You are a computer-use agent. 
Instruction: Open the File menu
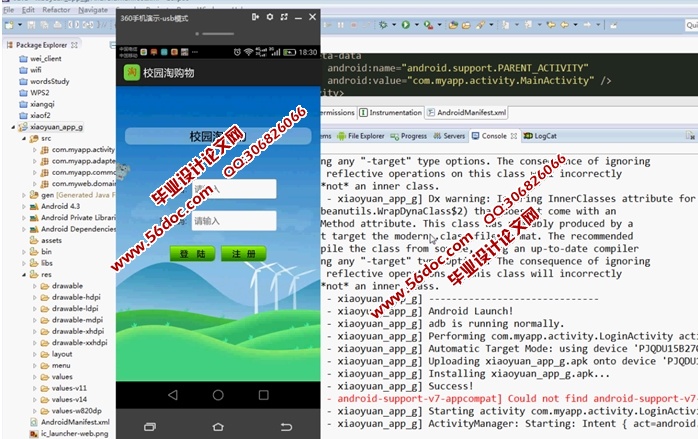pos(8,9)
